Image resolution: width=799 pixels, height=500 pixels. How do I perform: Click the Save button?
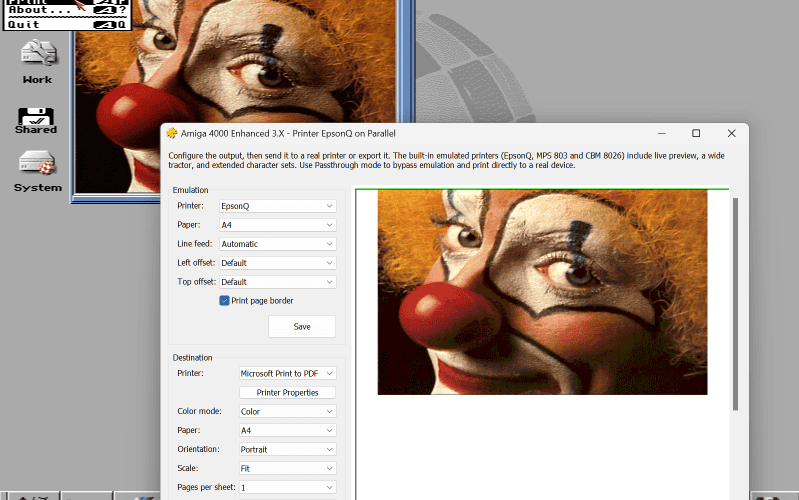pos(302,327)
